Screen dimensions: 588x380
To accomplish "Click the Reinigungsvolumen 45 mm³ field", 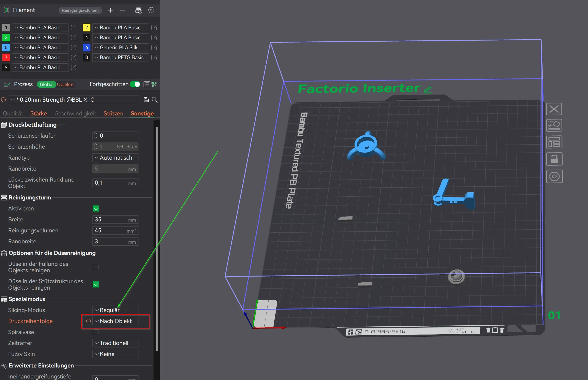I will click(115, 231).
